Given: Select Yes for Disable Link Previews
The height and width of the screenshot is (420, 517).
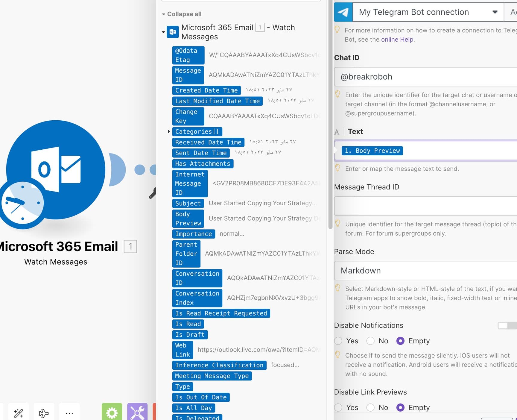Looking at the screenshot, I should point(338,407).
